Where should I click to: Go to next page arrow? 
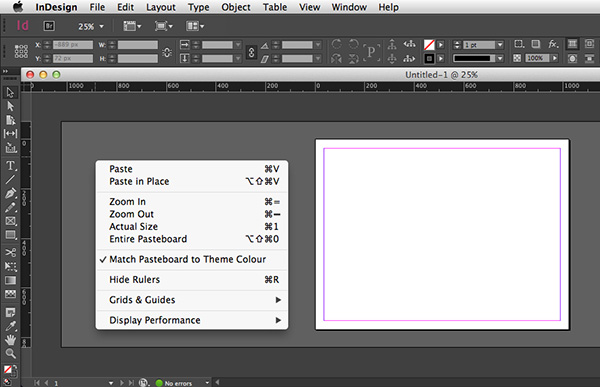click(122, 383)
